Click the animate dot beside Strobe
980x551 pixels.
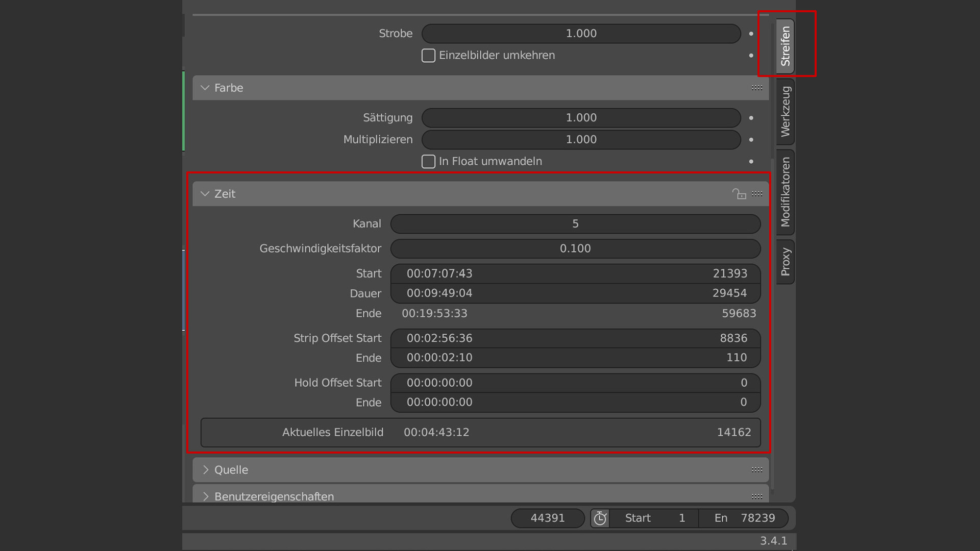(x=751, y=34)
